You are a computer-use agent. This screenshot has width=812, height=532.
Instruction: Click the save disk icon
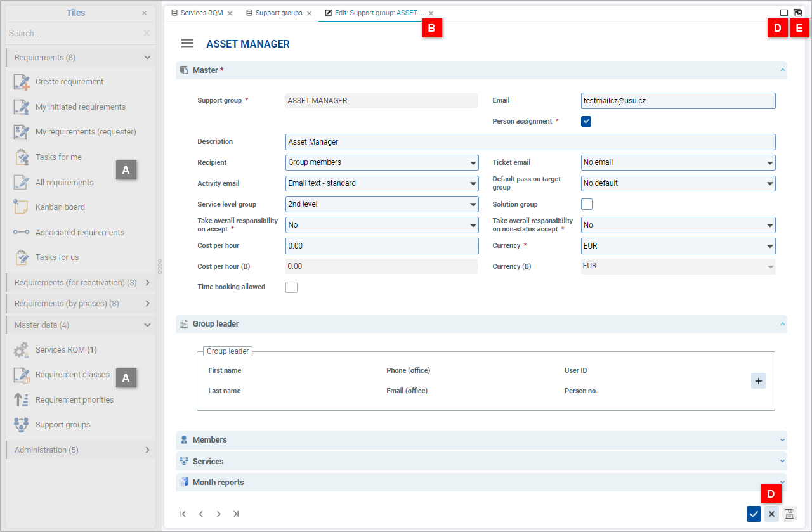[789, 514]
